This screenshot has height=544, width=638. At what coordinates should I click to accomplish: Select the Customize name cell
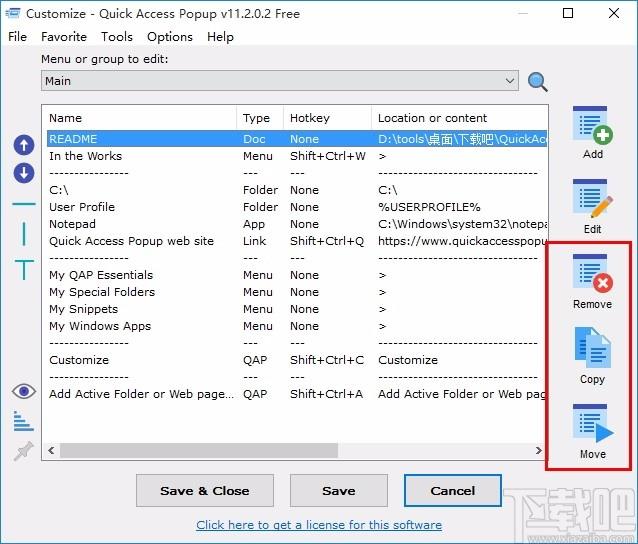coord(79,360)
